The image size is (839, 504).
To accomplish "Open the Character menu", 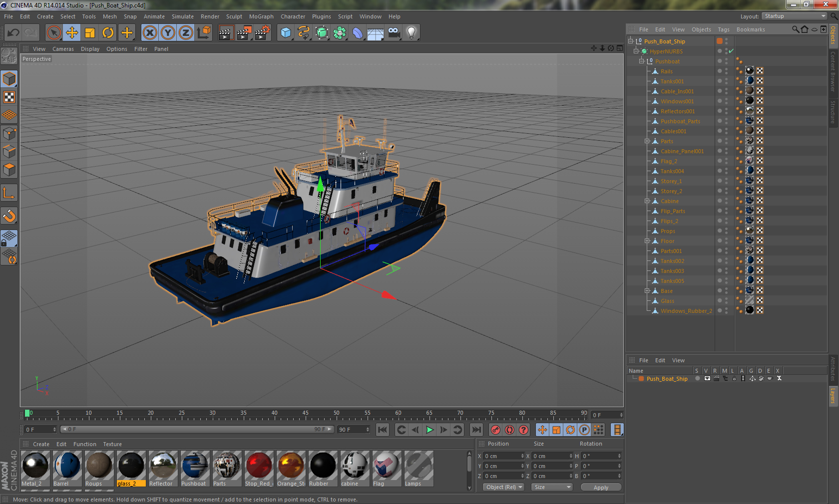I will click(293, 16).
